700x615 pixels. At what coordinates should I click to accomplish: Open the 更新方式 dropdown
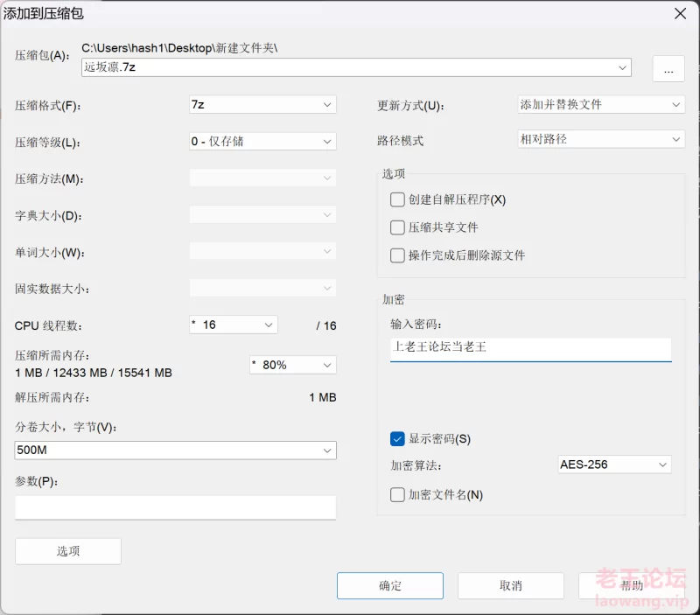pyautogui.click(x=601, y=105)
